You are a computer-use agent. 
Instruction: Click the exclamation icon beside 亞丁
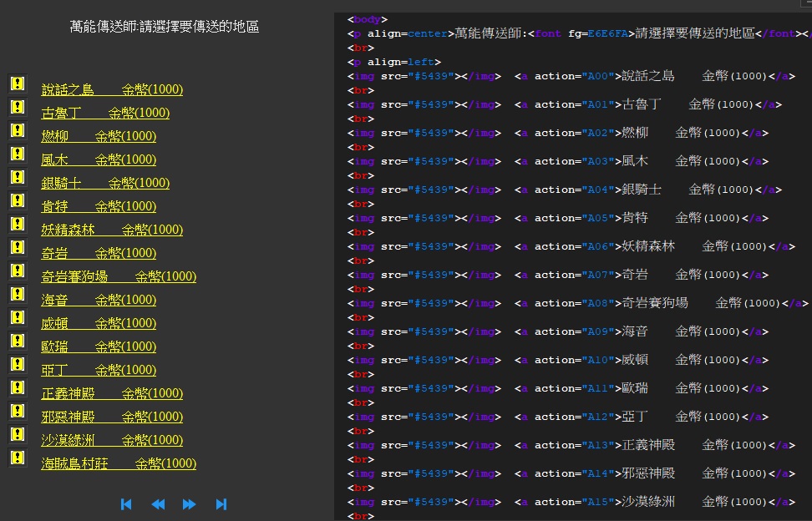(x=18, y=364)
